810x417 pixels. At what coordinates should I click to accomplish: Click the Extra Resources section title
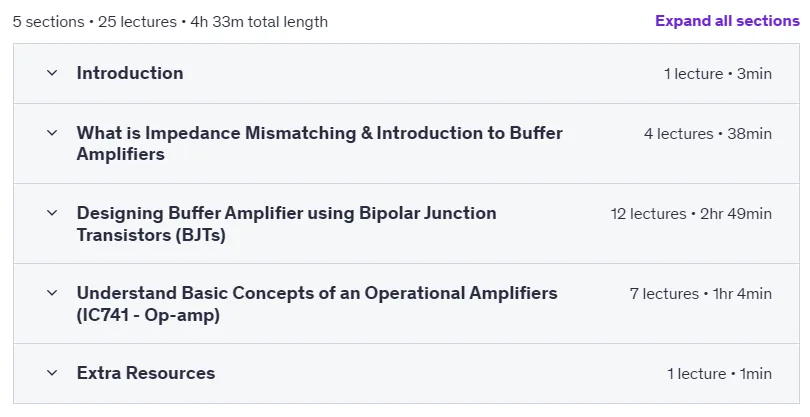click(x=146, y=373)
